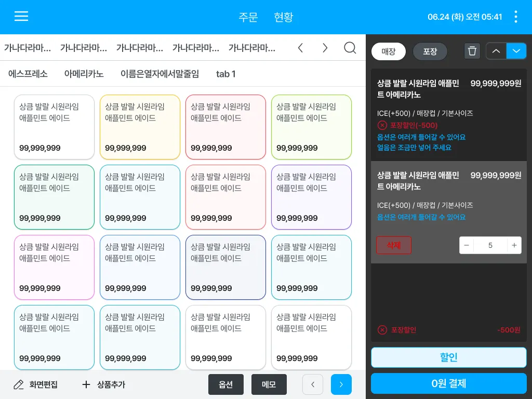Image resolution: width=532 pixels, height=399 pixels.
Task: Click the 할인 discount button
Action: pos(448,357)
